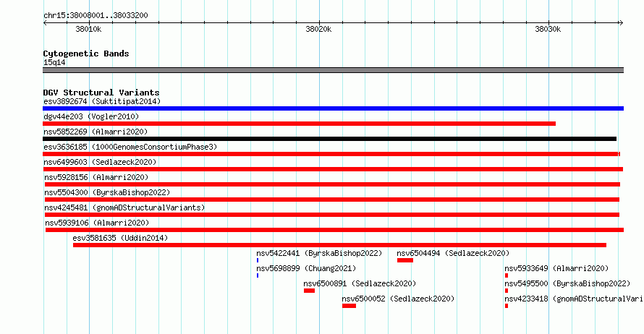Select the red nsv4245481 variant bar
644x334 pixels.
(x=332, y=215)
